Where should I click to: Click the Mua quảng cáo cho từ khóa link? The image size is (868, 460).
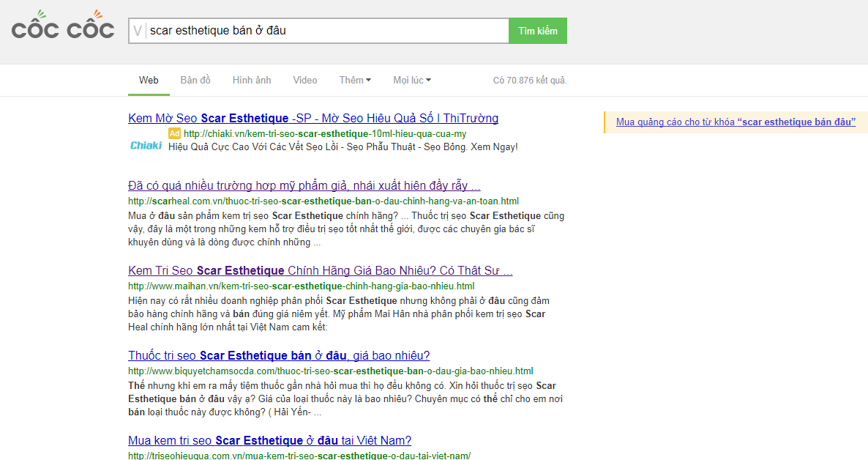coord(736,122)
